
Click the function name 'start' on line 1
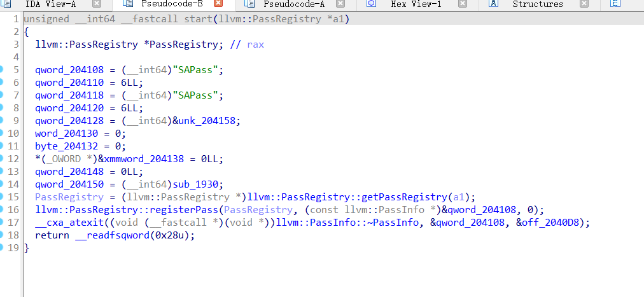click(199, 19)
